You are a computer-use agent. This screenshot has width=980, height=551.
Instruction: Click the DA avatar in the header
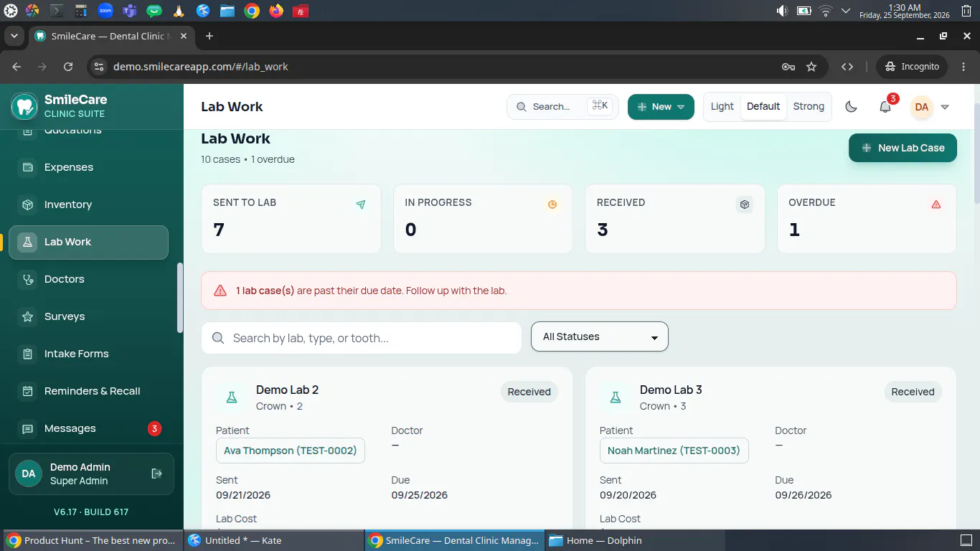[921, 107]
